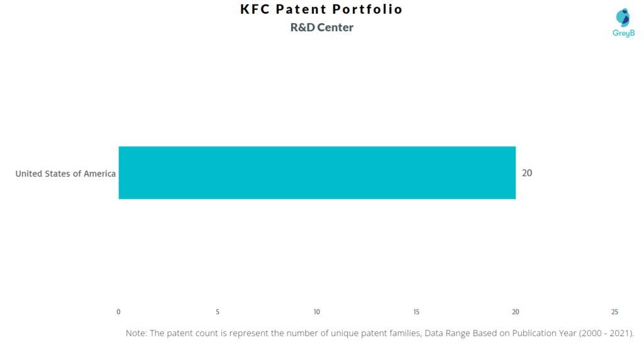
Task: Click the right end of the teal bar
Action: [x=513, y=173]
